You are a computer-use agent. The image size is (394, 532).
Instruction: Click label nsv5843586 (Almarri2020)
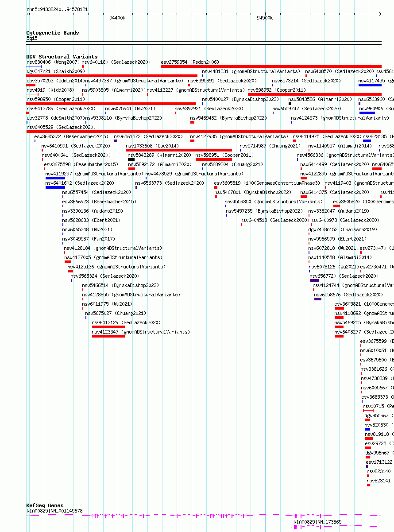pos(320,99)
